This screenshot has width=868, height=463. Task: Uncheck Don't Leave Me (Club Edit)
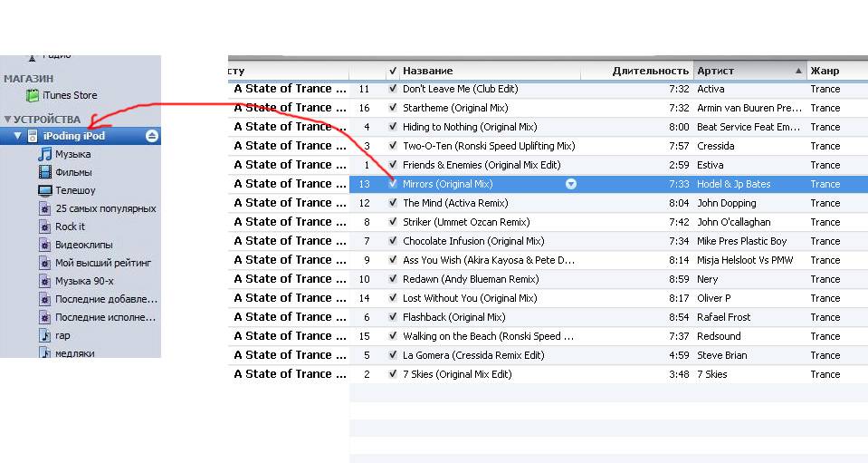coord(393,89)
